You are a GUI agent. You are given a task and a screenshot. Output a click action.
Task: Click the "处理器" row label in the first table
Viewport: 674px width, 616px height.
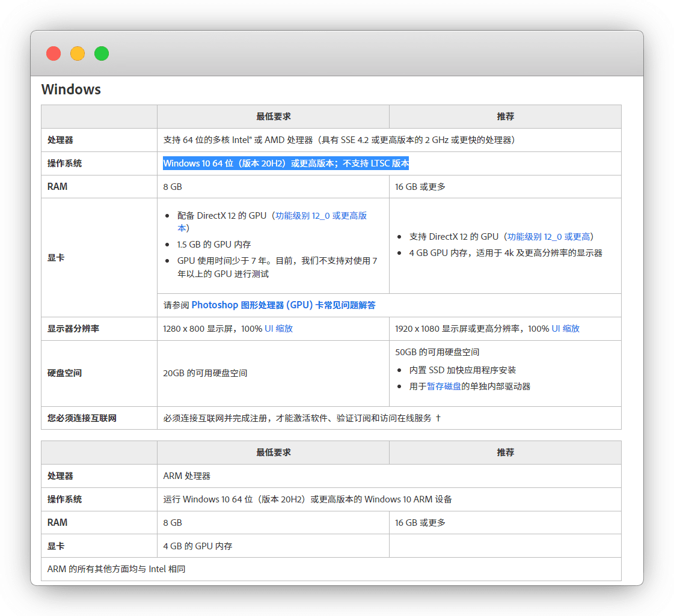tap(60, 140)
